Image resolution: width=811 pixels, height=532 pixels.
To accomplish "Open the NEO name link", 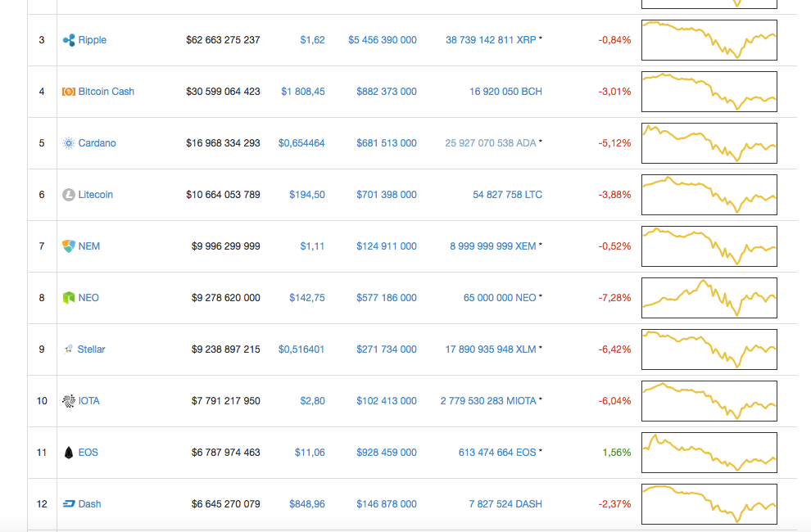I will pyautogui.click(x=88, y=298).
